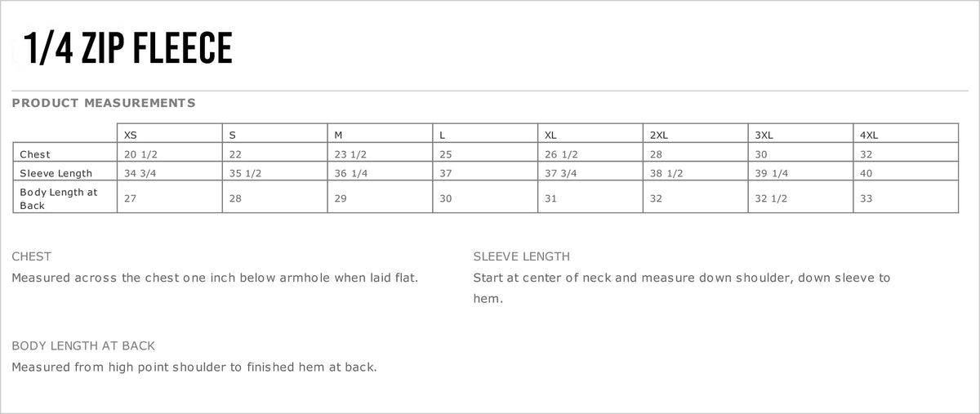
Task: Select the XS column header
Action: 131,134
